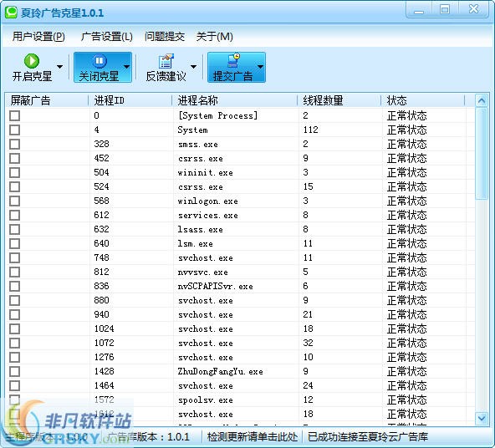Image resolution: width=495 pixels, height=448 pixels.
Task: Click process ID 1276 cell
Action: click(x=104, y=357)
